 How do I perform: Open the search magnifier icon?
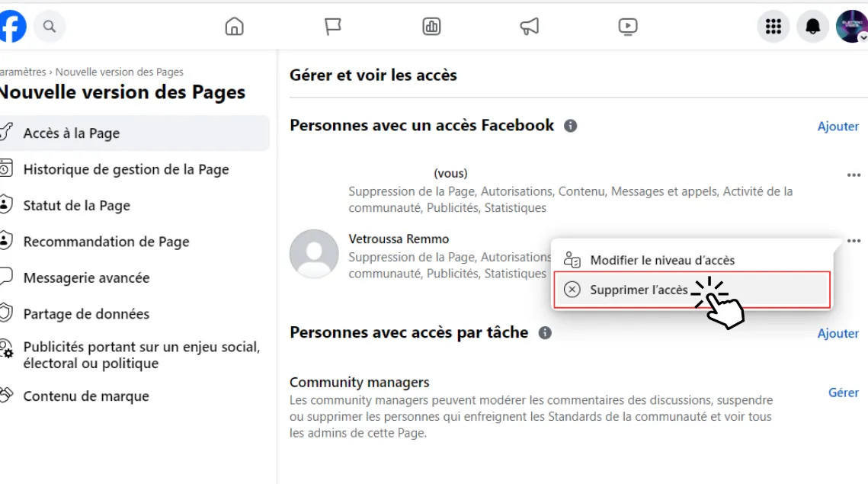pos(50,26)
